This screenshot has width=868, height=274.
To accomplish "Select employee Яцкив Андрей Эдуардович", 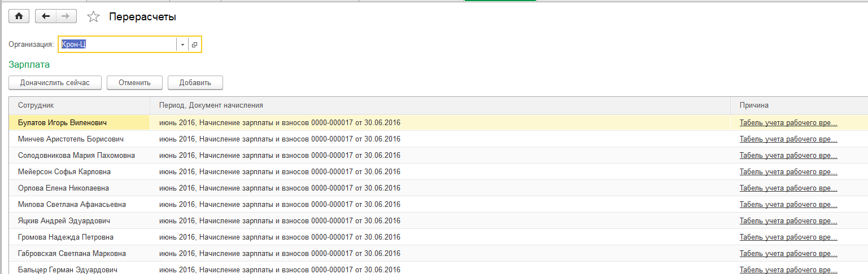I will 64,220.
